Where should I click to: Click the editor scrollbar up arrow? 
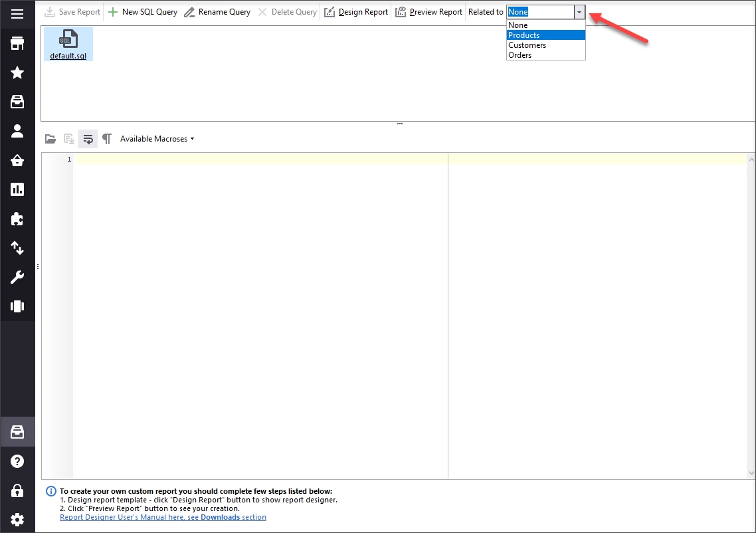[751, 160]
